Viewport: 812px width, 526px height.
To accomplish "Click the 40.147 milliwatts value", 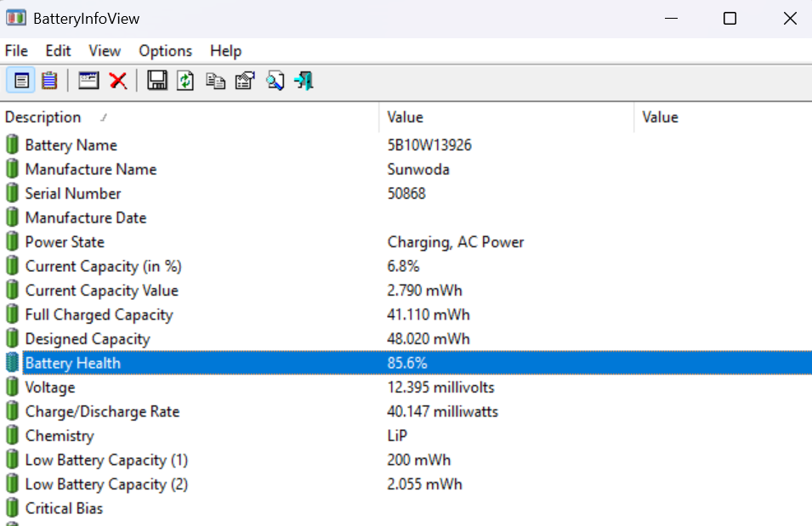I will [442, 411].
